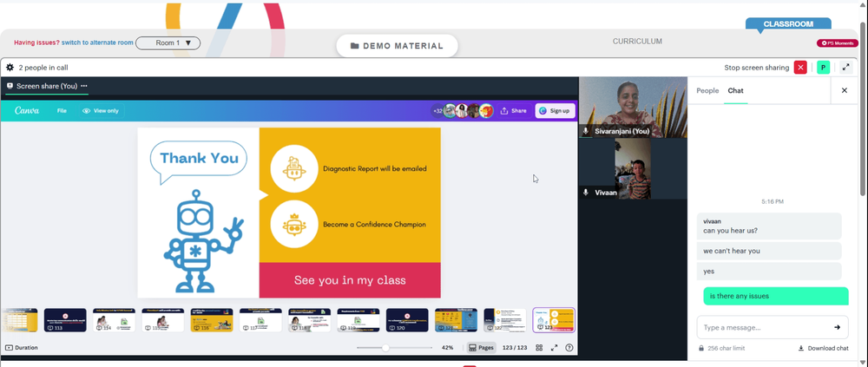Toggle Sivaranjani's microphone icon
The image size is (868, 367).
[x=586, y=132]
